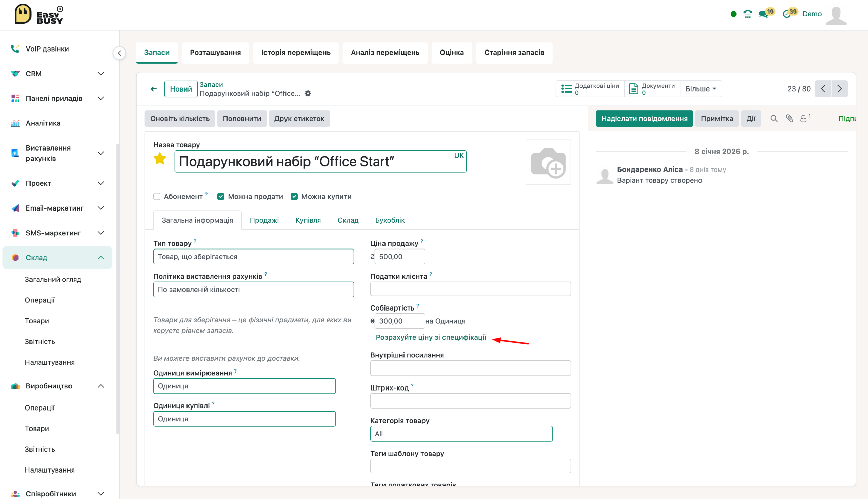Switch to Розташування tab
Screen dimensions: 868x499
tap(215, 53)
